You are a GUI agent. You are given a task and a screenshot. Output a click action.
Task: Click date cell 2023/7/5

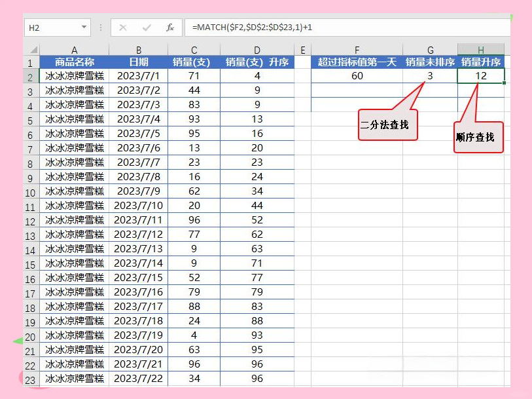(x=139, y=134)
